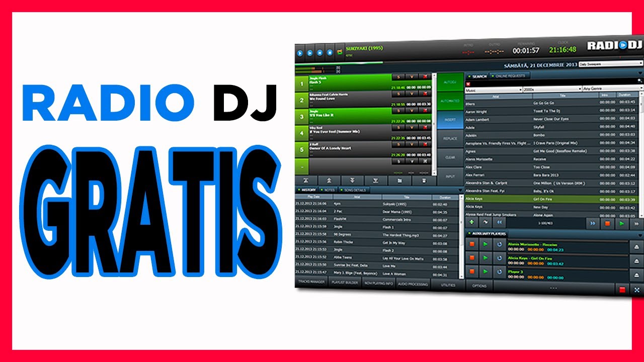The width and height of the screenshot is (644, 362).
Task: Open the ONLINE REQUESTS tab
Action: pyautogui.click(x=509, y=76)
